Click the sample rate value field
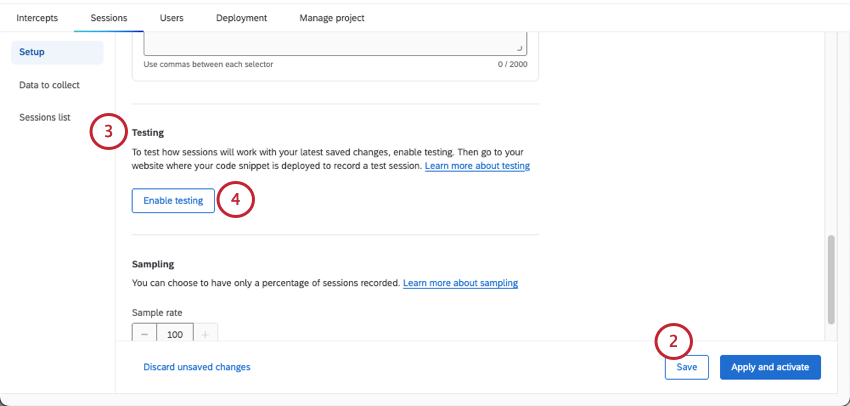850x406 pixels. 175,334
